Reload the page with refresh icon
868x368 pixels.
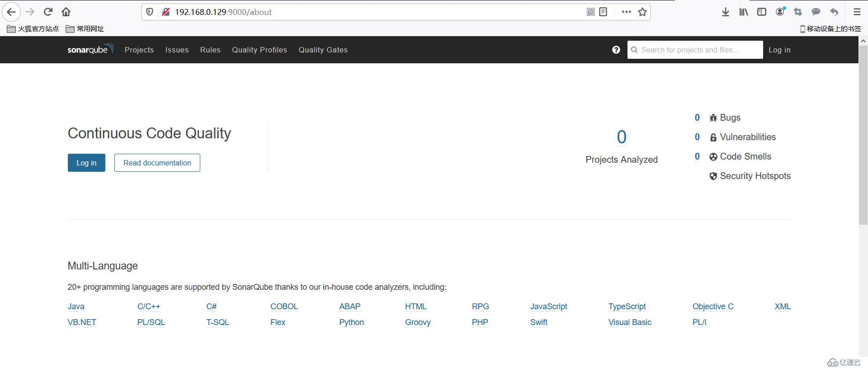[x=48, y=12]
